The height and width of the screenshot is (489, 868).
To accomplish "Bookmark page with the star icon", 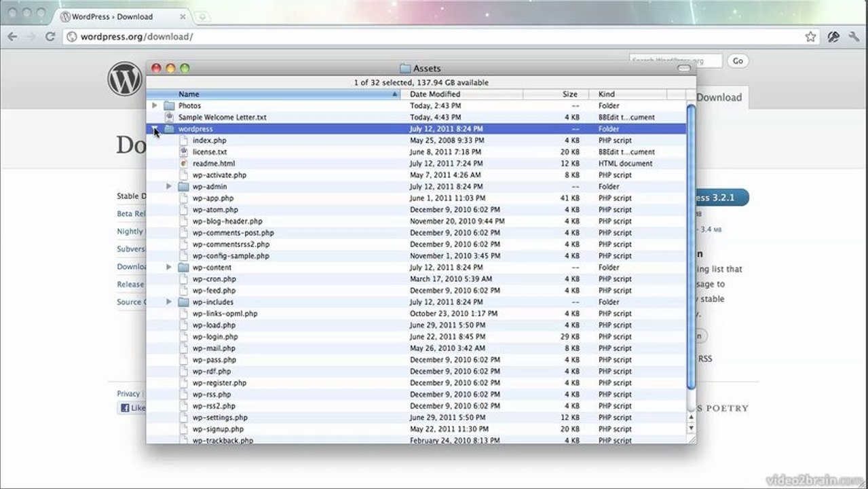I will [x=810, y=37].
